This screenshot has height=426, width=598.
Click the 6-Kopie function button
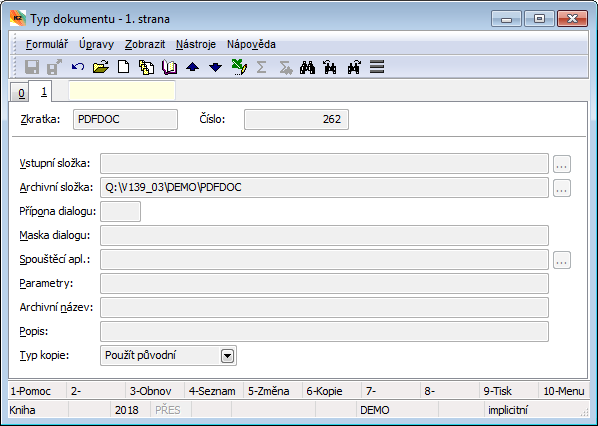[332, 391]
